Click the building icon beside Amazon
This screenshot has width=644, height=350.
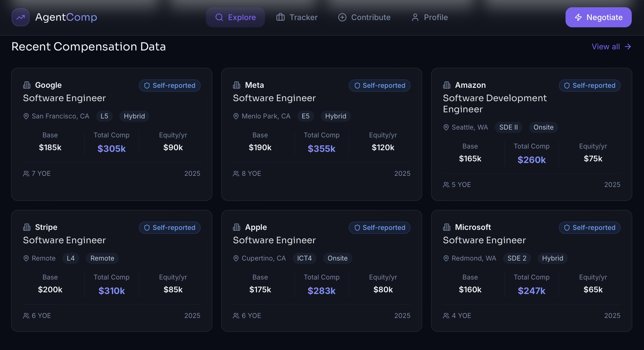tap(447, 85)
